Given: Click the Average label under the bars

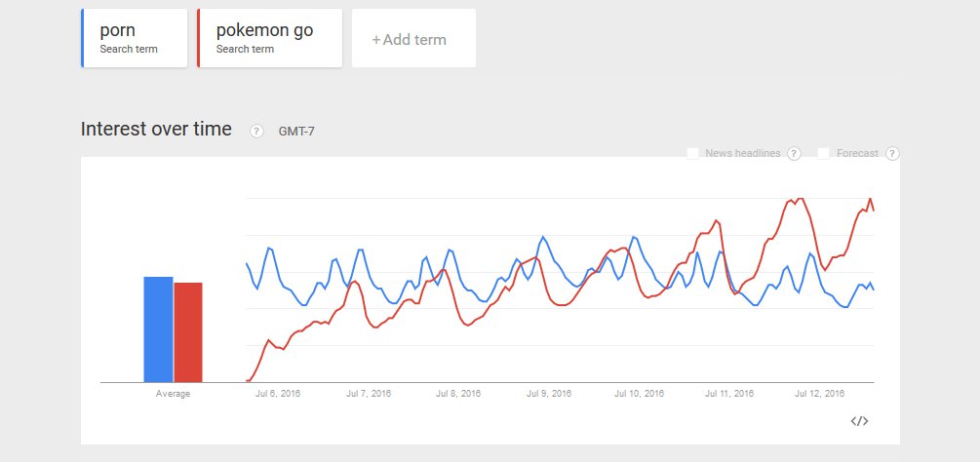Looking at the screenshot, I should pos(174,395).
